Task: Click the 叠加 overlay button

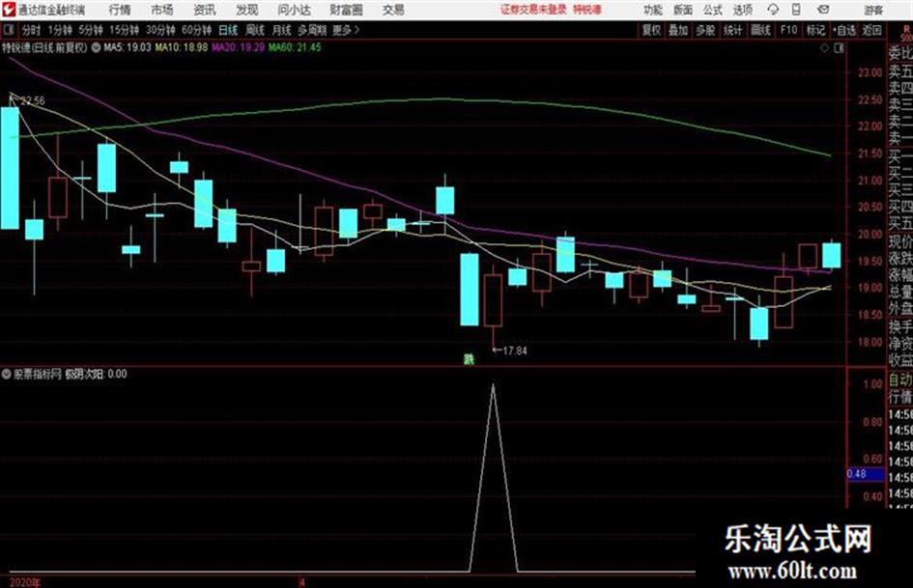Action: point(678,30)
